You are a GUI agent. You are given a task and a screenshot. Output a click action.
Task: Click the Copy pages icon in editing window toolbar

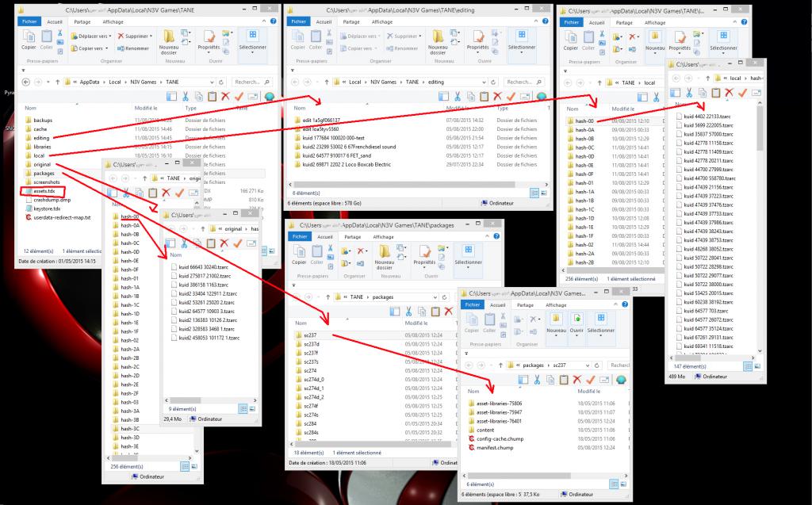coord(471,97)
